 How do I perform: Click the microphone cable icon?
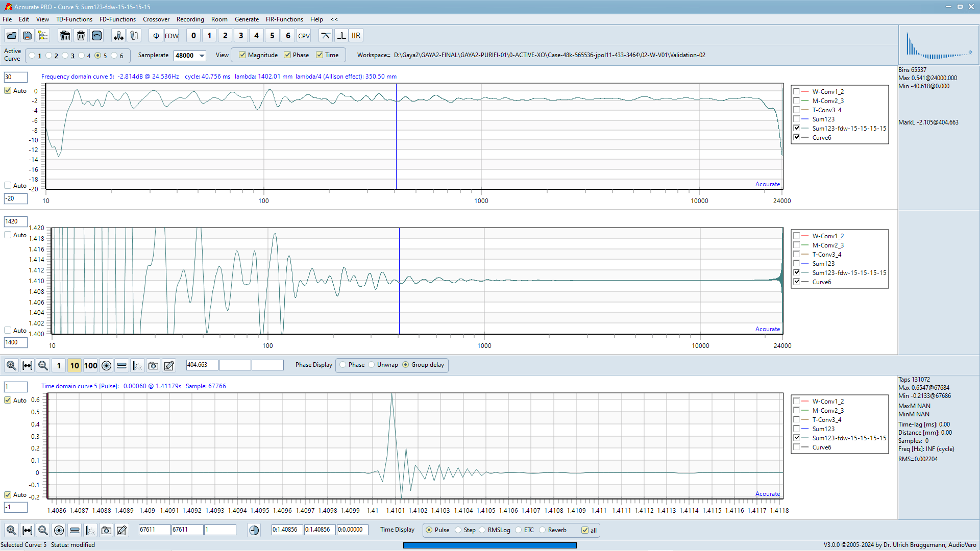pos(134,36)
